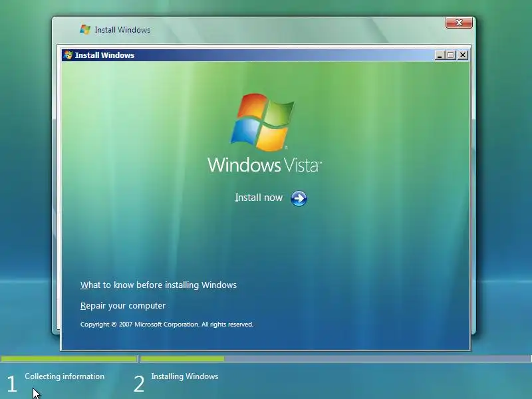Click the Installing Windows step label
This screenshot has width=532, height=399.
(185, 376)
